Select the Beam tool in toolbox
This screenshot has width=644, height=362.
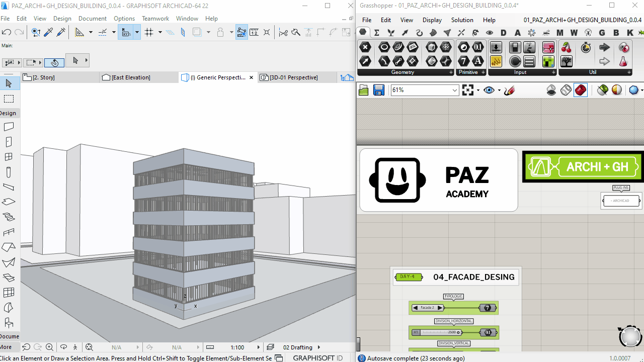pyautogui.click(x=9, y=187)
